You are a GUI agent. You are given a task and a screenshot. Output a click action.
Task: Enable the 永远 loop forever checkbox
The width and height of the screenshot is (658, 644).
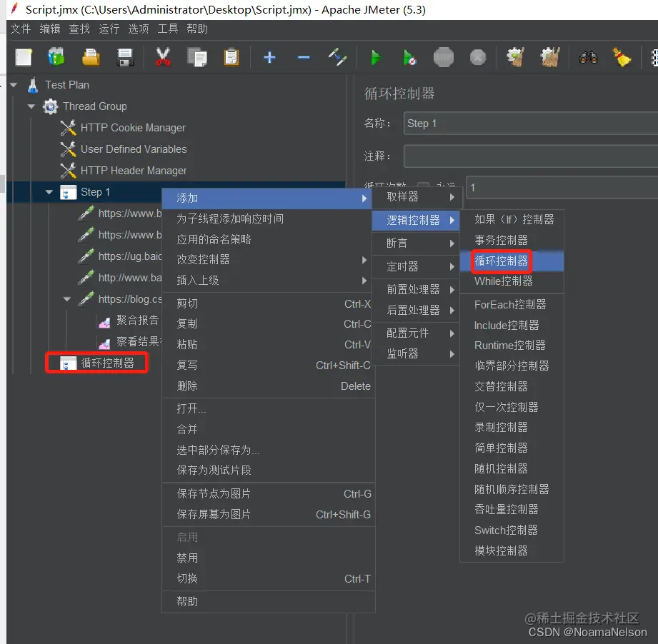[x=424, y=184]
